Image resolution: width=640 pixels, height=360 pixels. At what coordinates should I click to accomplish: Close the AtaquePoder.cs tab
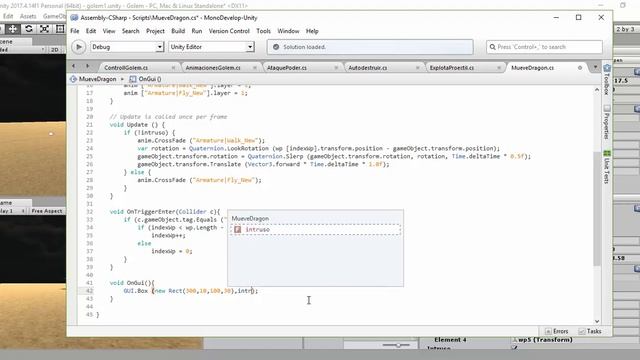pos(336,68)
